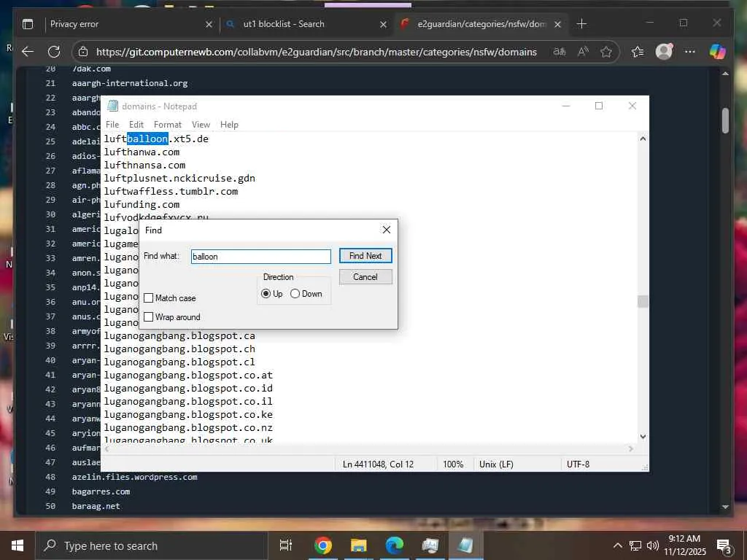Add page to favorites star icon
The image size is (747, 560).
[x=606, y=52]
